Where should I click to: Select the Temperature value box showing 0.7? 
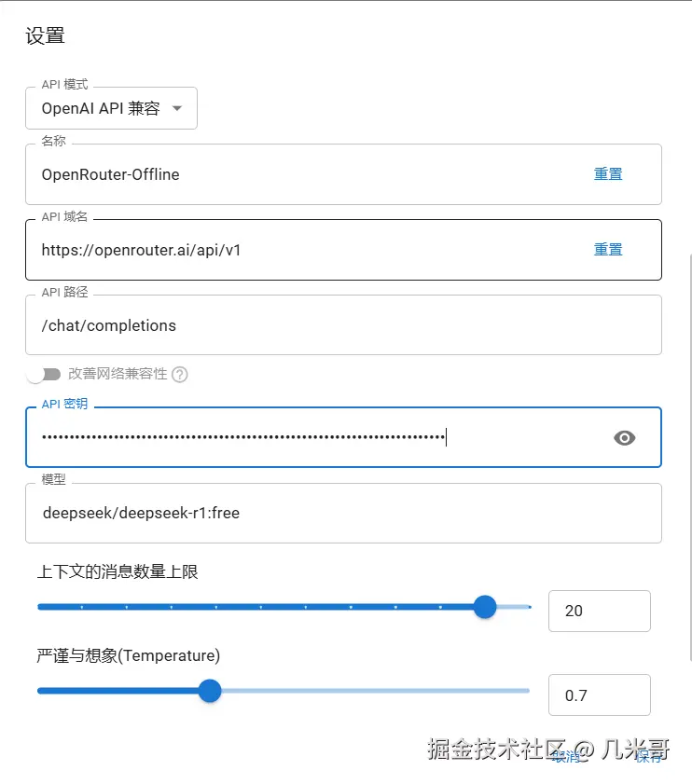pos(600,695)
